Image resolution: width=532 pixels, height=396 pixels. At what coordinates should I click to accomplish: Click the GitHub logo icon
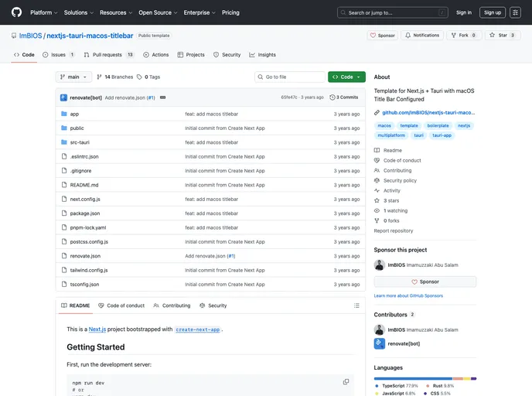[16, 12]
